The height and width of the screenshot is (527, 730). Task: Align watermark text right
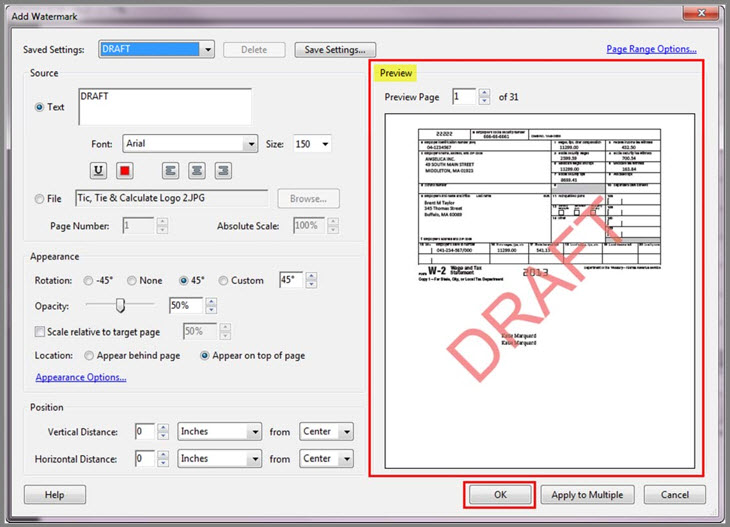click(223, 170)
